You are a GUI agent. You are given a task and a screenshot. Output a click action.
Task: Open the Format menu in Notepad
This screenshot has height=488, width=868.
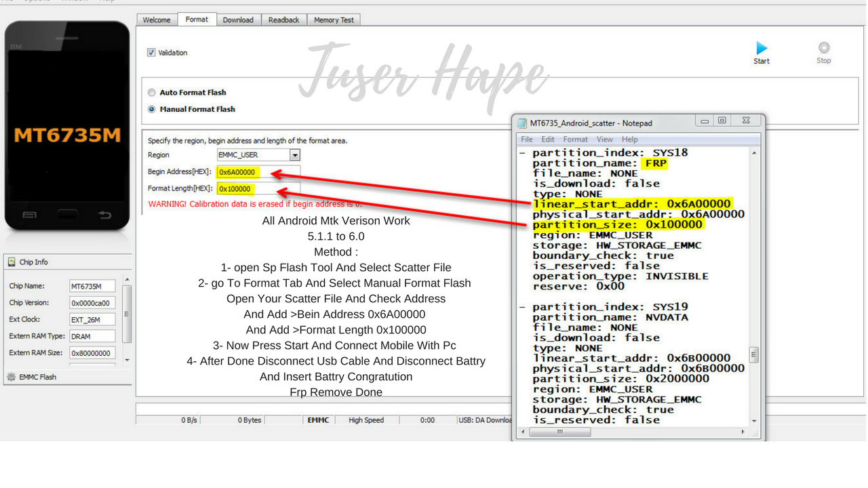pyautogui.click(x=575, y=139)
